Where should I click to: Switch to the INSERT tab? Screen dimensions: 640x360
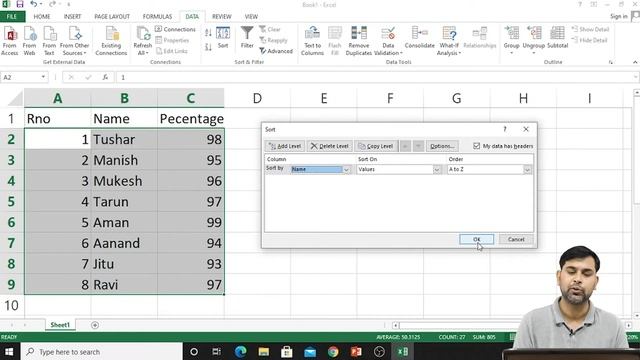(72, 16)
